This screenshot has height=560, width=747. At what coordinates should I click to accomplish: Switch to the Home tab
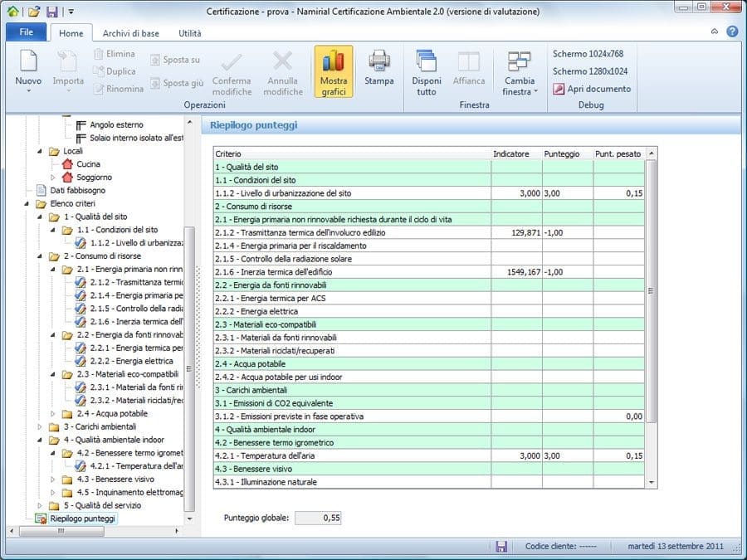[x=71, y=33]
